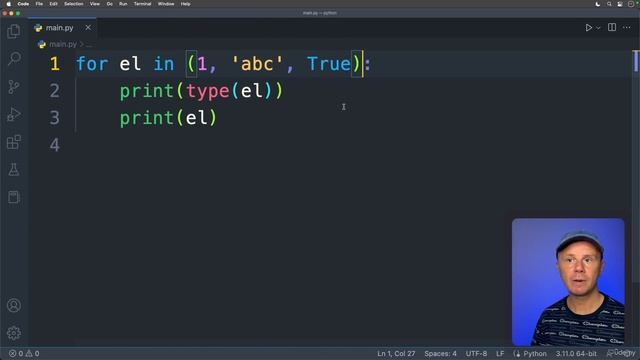640x360 pixels.
Task: Click main.py in the breadcrumb
Action: pos(63,44)
